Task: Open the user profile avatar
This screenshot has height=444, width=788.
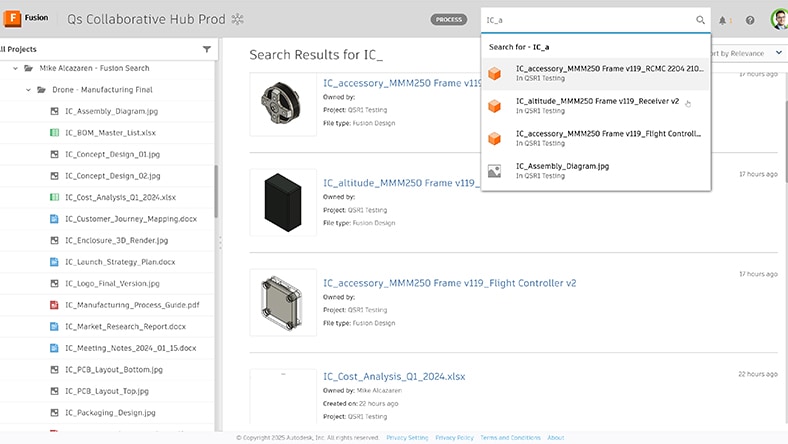Action: (x=778, y=20)
